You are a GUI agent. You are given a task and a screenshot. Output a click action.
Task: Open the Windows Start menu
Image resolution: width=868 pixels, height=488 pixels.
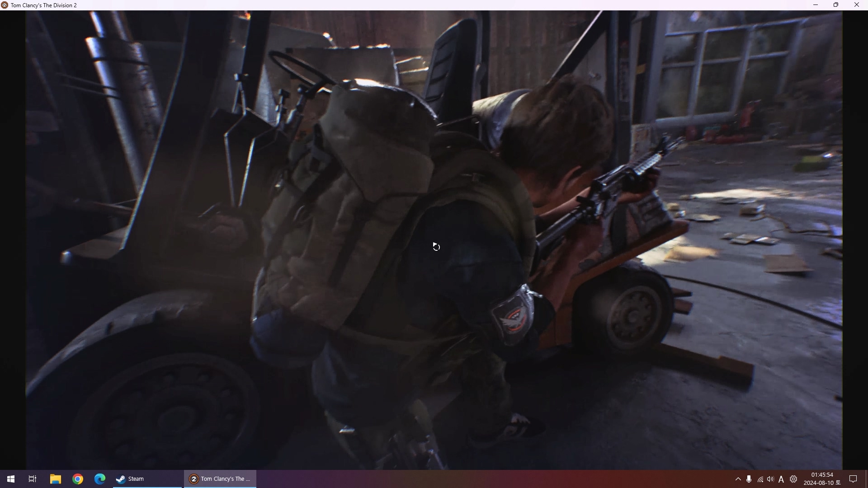coord(11,479)
